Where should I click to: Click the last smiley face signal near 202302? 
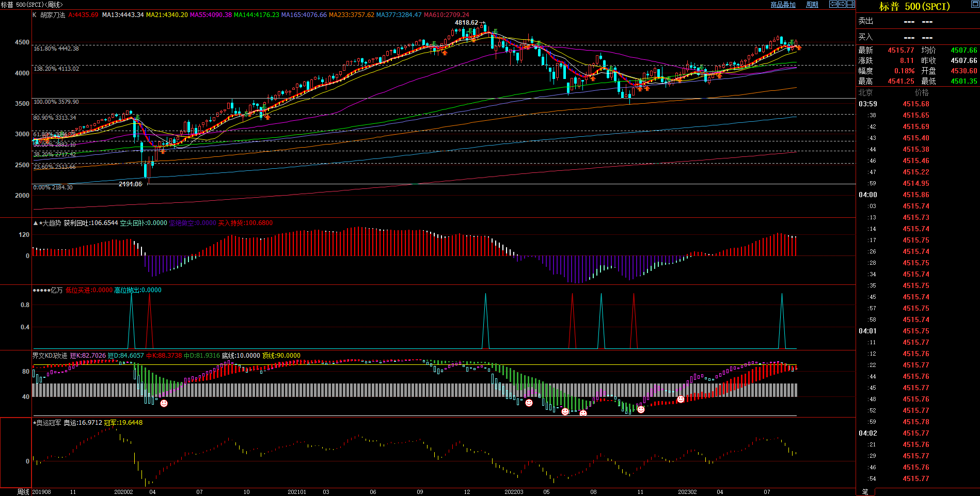click(x=681, y=399)
